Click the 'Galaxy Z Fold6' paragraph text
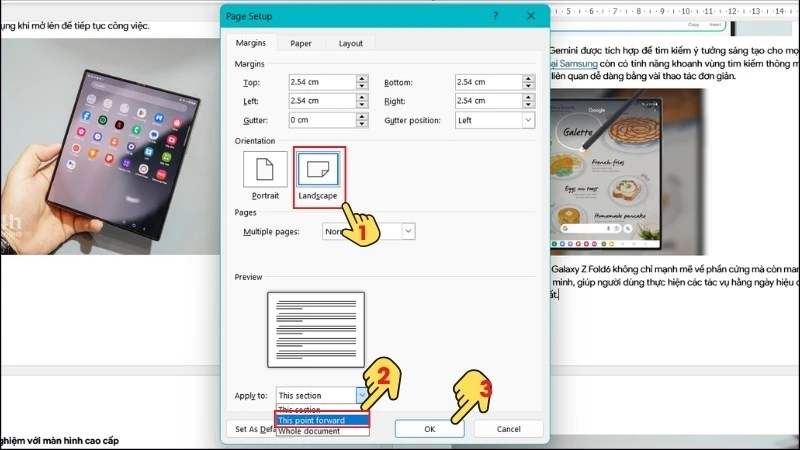The width and height of the screenshot is (800, 450). tap(675, 282)
